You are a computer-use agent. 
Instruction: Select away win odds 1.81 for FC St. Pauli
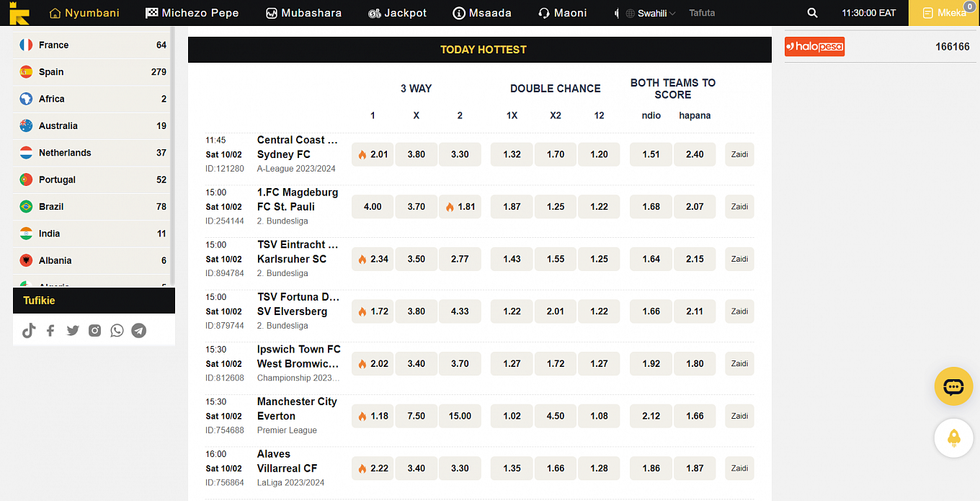[x=460, y=207]
